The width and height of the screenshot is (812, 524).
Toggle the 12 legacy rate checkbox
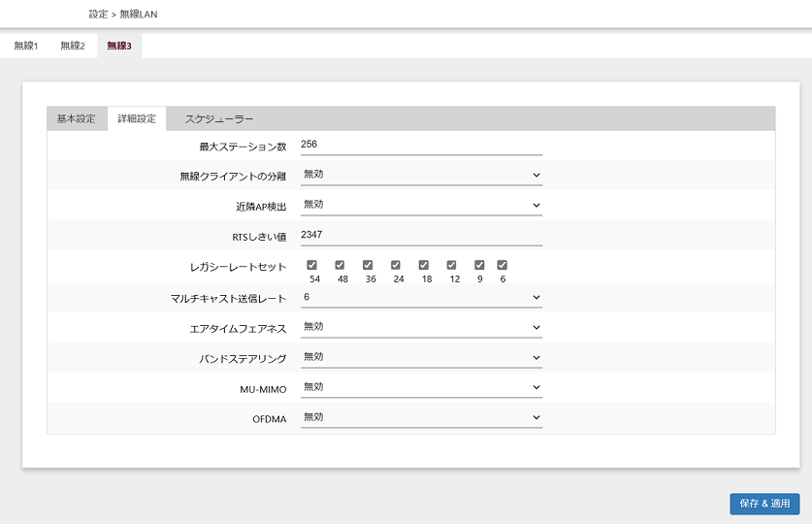tap(451, 265)
